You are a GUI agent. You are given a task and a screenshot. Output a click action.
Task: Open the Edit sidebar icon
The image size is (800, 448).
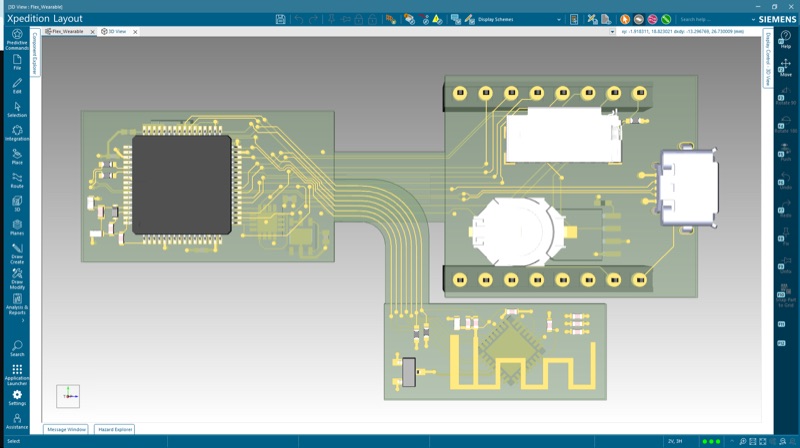(17, 86)
